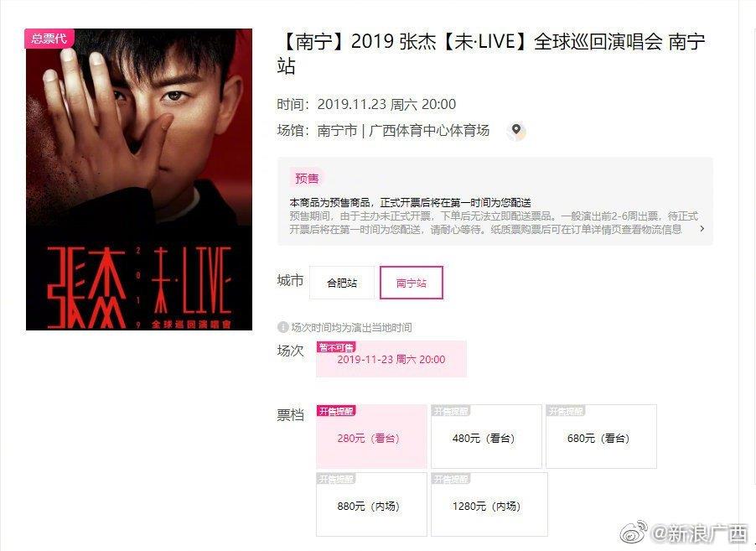Click 开售提醒 tag on the 480元 ticket
The image size is (756, 551).
[x=451, y=411]
